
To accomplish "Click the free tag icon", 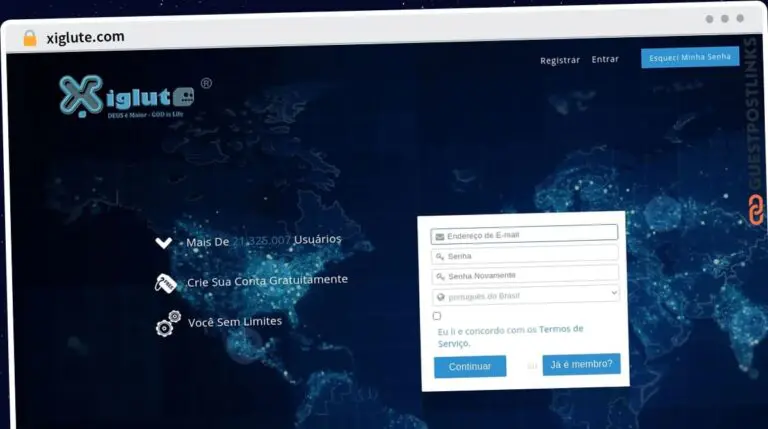I will 165,283.
